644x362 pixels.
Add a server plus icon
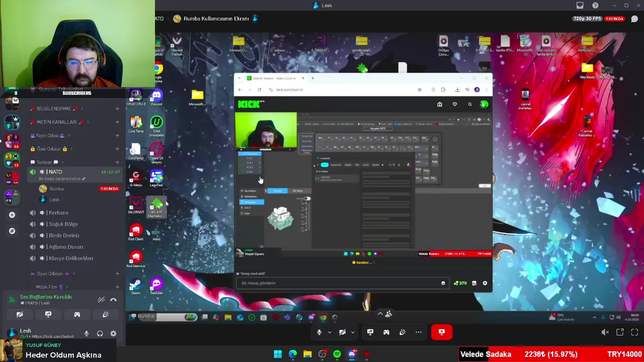12,215
